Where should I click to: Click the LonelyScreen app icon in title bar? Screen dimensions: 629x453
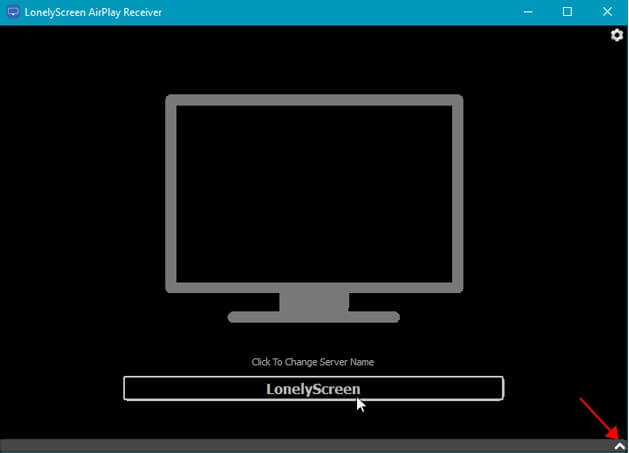click(13, 12)
